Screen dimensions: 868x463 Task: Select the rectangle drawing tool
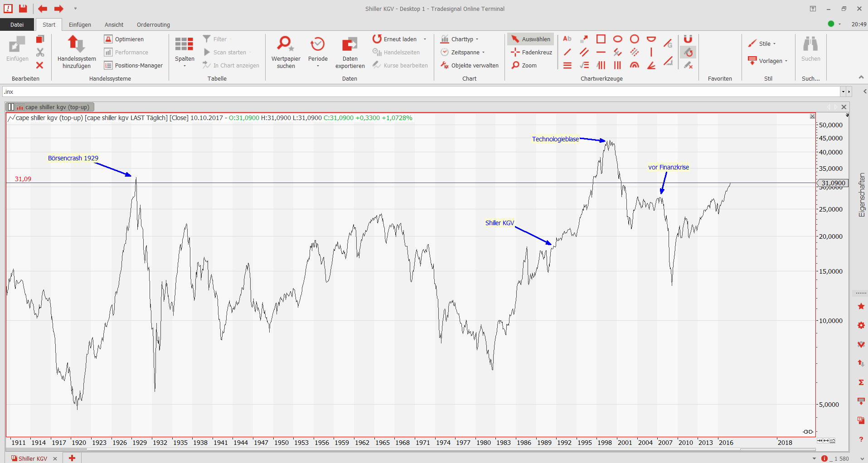coord(601,39)
